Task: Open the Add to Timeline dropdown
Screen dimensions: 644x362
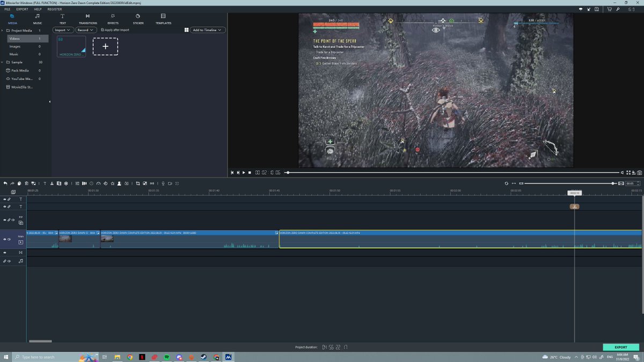Action: click(208, 30)
